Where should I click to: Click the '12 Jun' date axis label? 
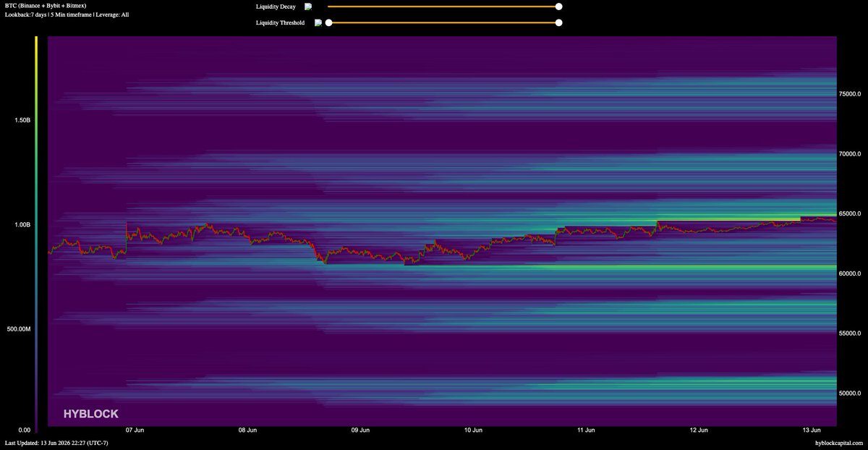pos(699,430)
